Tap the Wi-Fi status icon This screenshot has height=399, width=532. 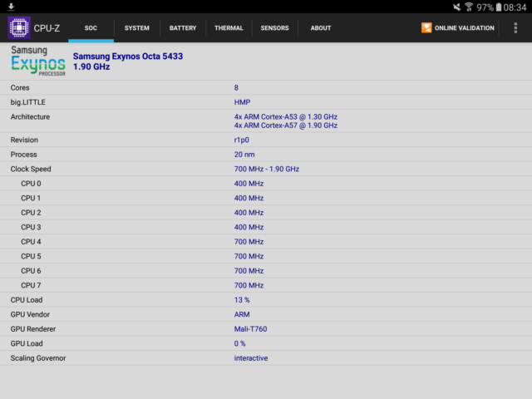coord(469,7)
